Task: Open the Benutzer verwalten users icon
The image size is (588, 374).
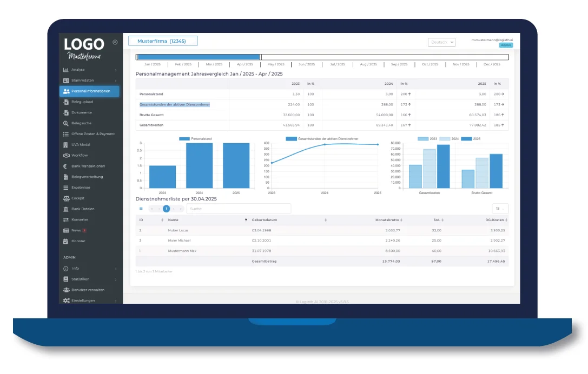Action: pos(67,290)
